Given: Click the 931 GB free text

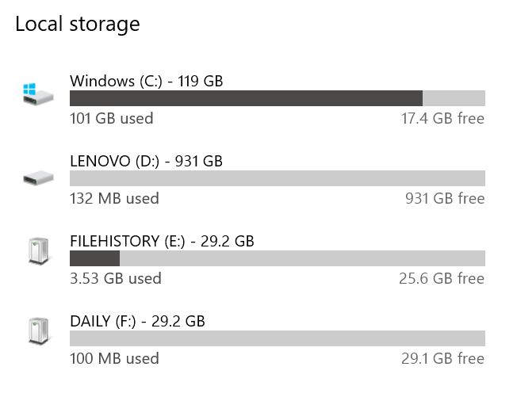Looking at the screenshot, I should point(444,199).
